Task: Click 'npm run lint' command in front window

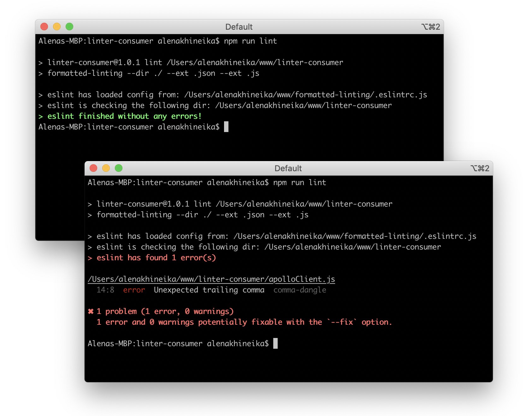Action: (x=300, y=183)
